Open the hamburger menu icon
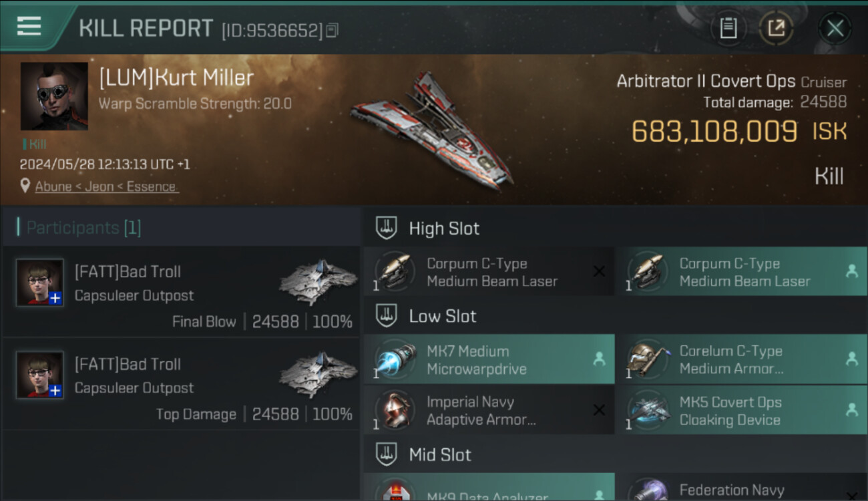Image resolution: width=868 pixels, height=501 pixels. pos(29,27)
